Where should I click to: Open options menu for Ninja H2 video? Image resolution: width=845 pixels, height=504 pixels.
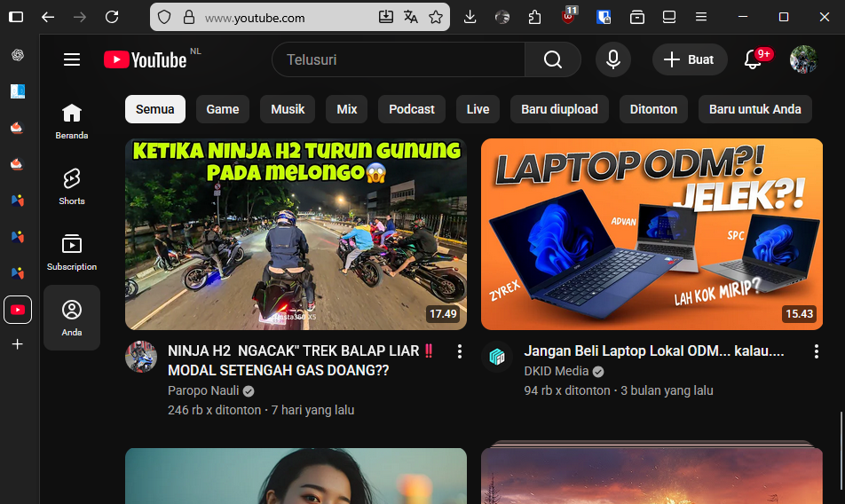[460, 352]
